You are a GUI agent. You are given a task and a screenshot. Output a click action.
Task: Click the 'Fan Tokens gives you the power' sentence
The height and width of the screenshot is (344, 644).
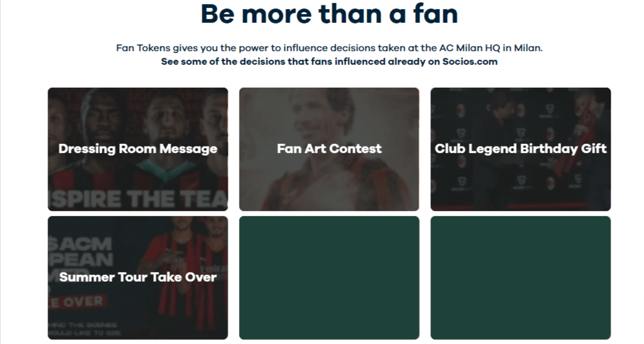pyautogui.click(x=329, y=48)
